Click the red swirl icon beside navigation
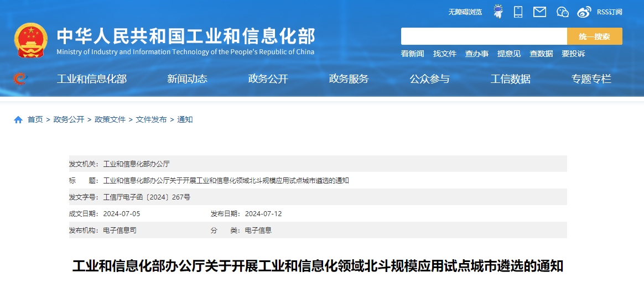 tap(20, 78)
